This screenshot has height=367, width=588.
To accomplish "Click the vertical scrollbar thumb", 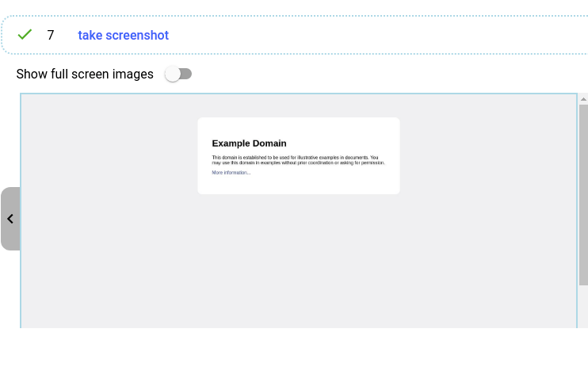I will [583, 194].
